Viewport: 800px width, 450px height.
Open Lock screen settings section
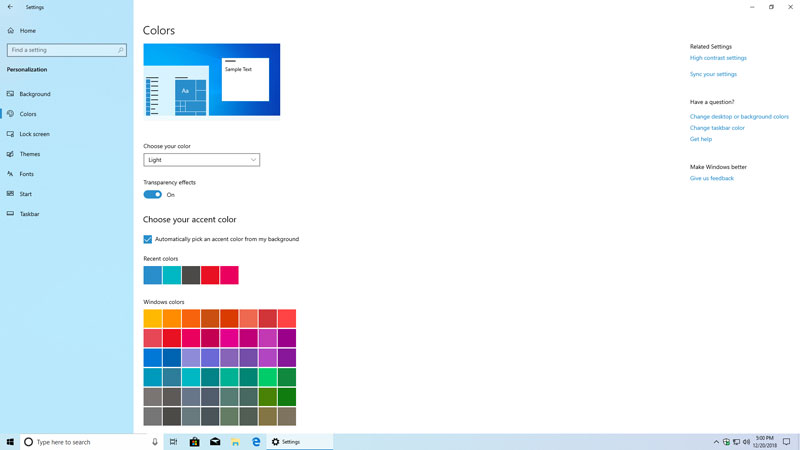[x=34, y=134]
